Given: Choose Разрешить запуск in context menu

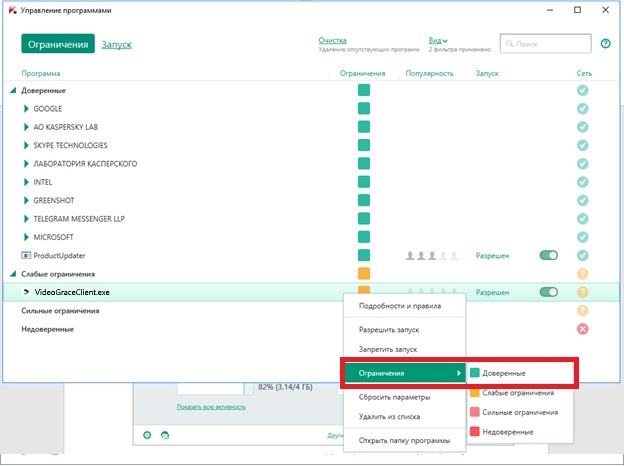Looking at the screenshot, I should (x=404, y=330).
